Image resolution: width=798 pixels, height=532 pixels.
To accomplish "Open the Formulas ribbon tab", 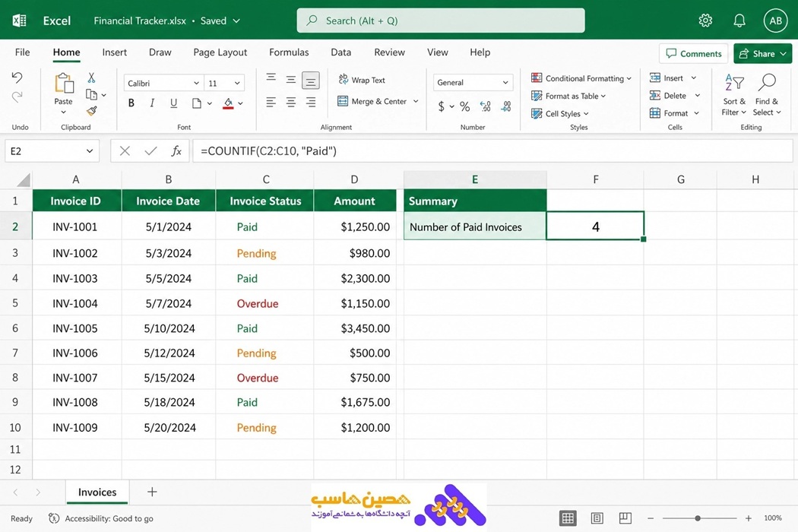I will click(289, 52).
